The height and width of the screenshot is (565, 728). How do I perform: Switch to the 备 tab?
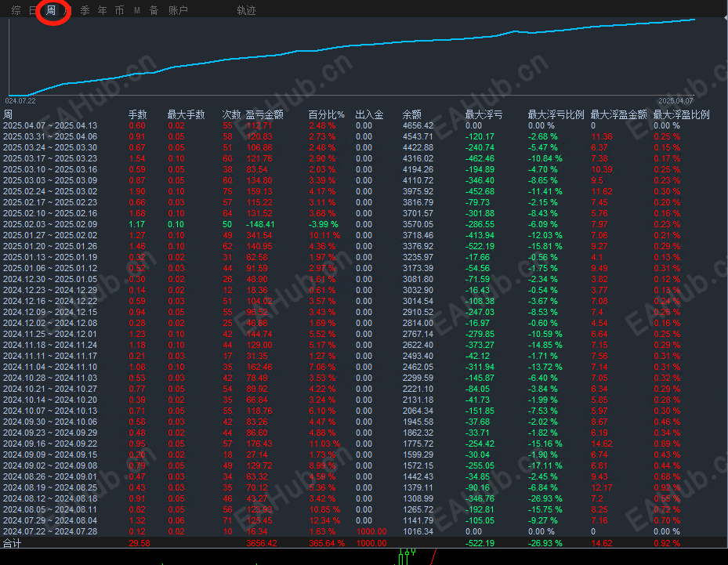coord(154,10)
